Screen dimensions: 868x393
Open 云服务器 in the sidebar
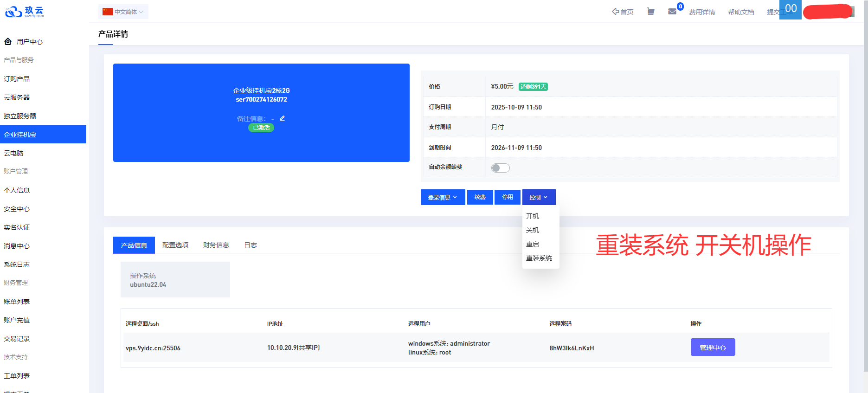(x=17, y=97)
